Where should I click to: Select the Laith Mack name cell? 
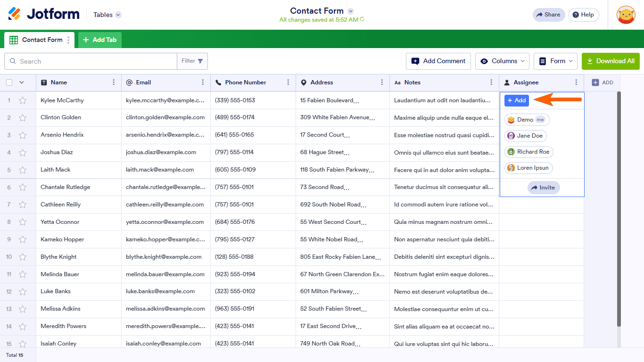coord(79,170)
